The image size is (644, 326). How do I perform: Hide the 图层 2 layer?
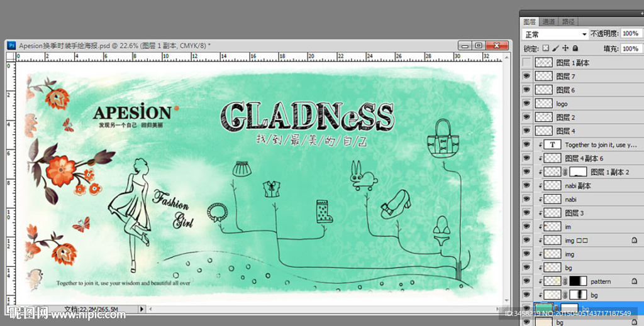526,117
